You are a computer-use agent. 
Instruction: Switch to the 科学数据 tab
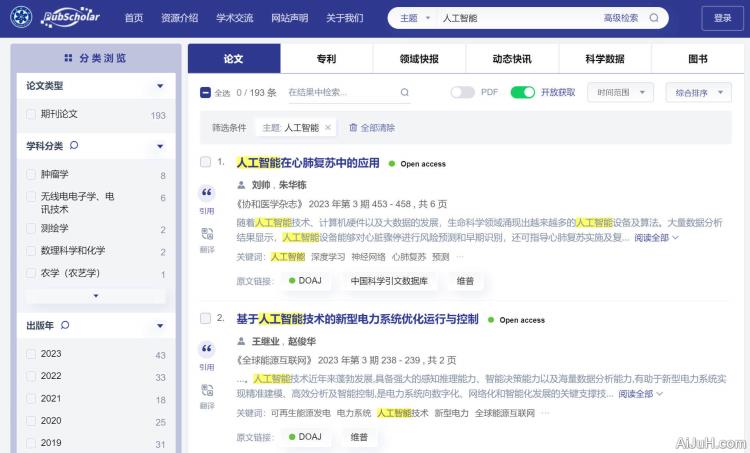[605, 59]
